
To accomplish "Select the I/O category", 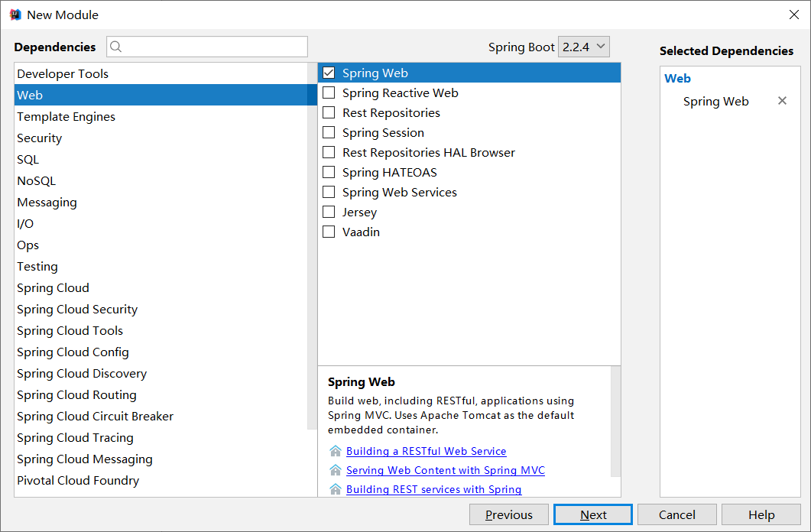I will 161,223.
